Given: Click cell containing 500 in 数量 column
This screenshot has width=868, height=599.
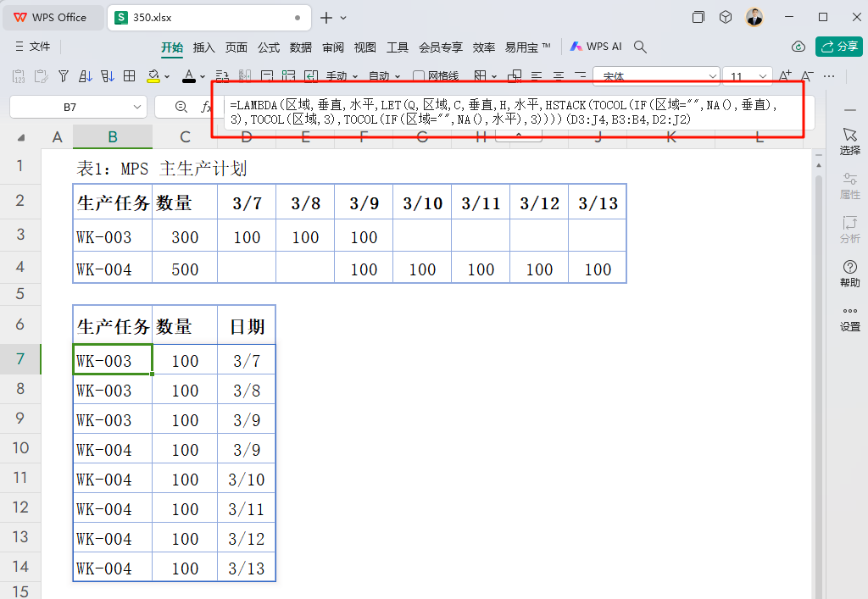Looking at the screenshot, I should 185,269.
